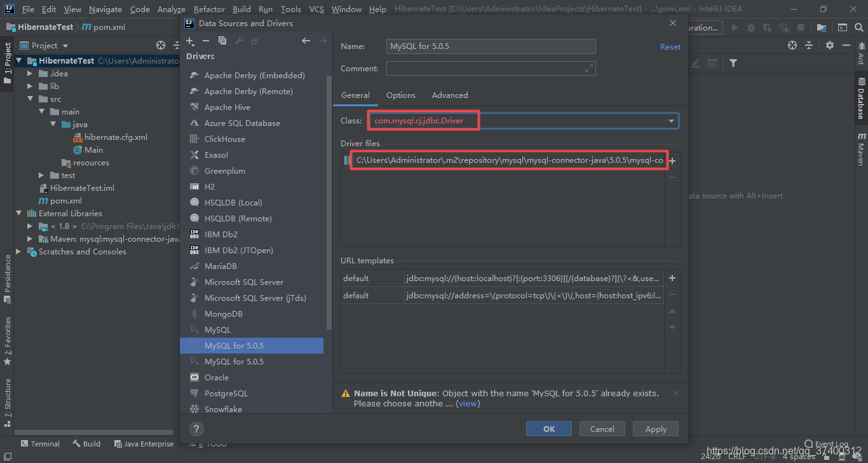This screenshot has height=463, width=868.
Task: Switch to Options tab
Action: tap(401, 95)
